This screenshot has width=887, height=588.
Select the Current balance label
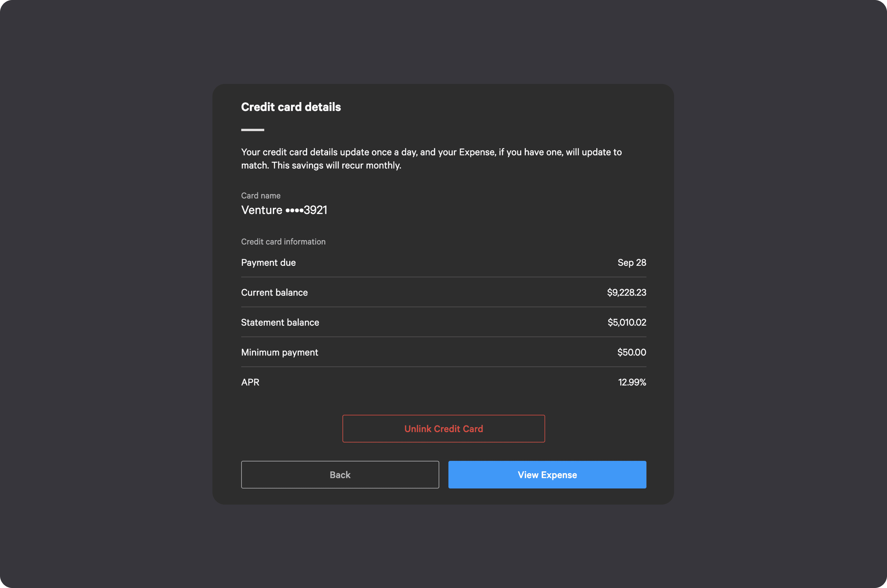[274, 292]
